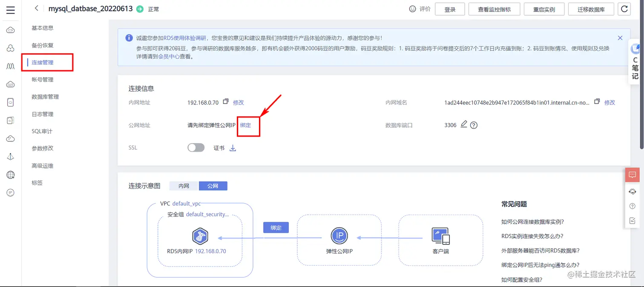Click the RDS instance diagram icon

200,236
